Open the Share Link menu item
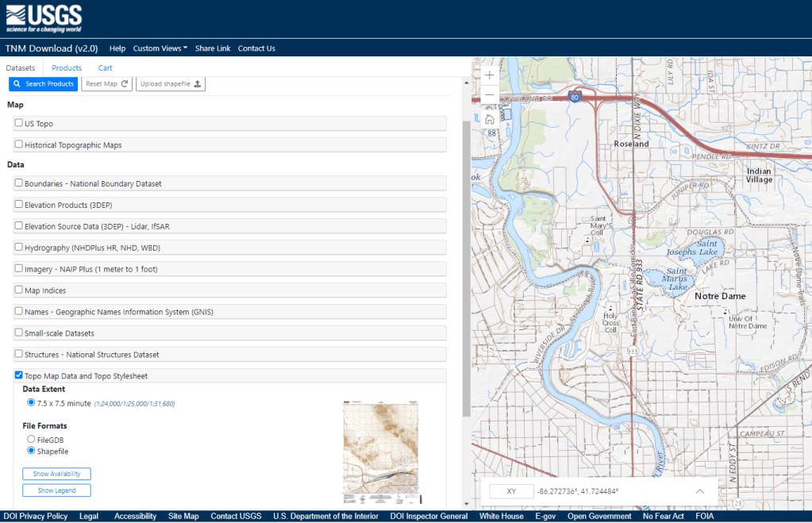 [x=213, y=48]
